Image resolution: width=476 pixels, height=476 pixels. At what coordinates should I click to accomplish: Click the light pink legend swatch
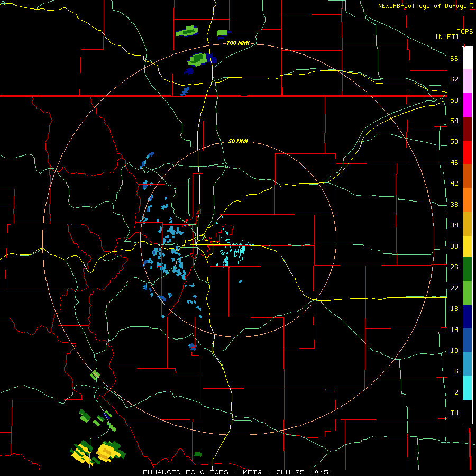[467, 81]
